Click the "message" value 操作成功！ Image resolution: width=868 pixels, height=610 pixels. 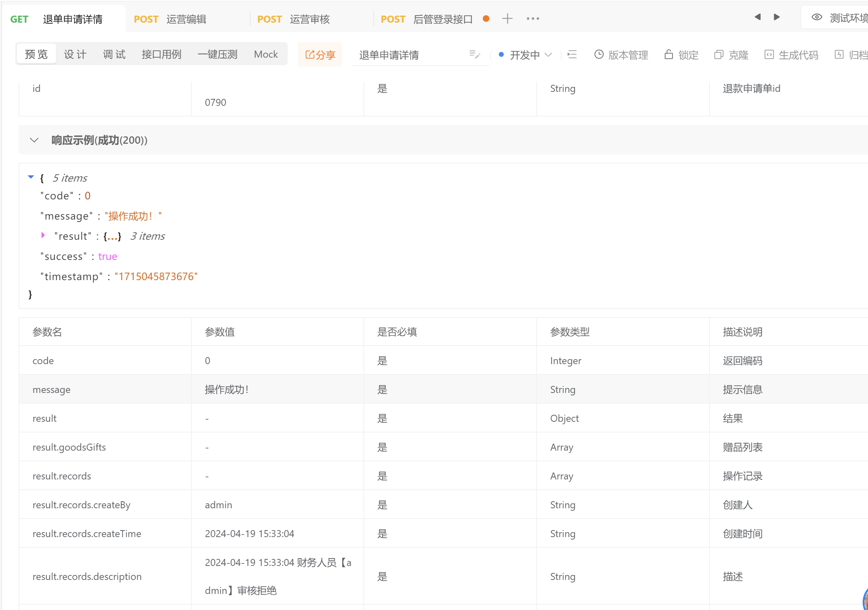133,216
